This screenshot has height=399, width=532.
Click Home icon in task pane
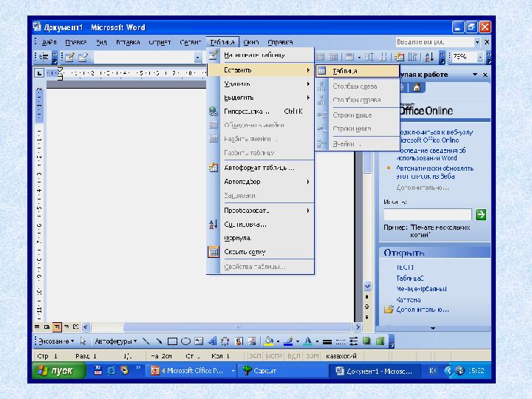coord(417,88)
